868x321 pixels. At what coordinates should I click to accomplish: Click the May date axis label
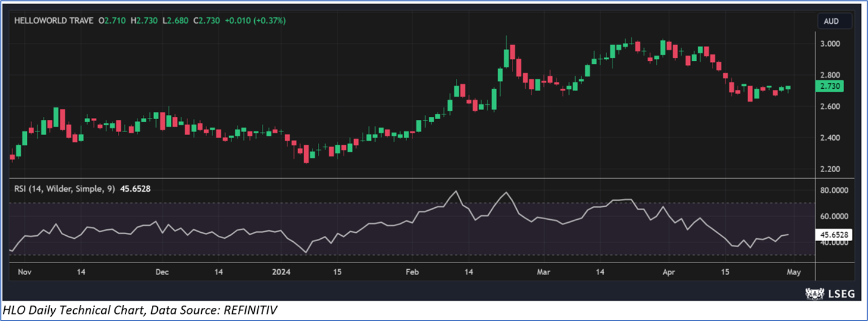point(794,272)
